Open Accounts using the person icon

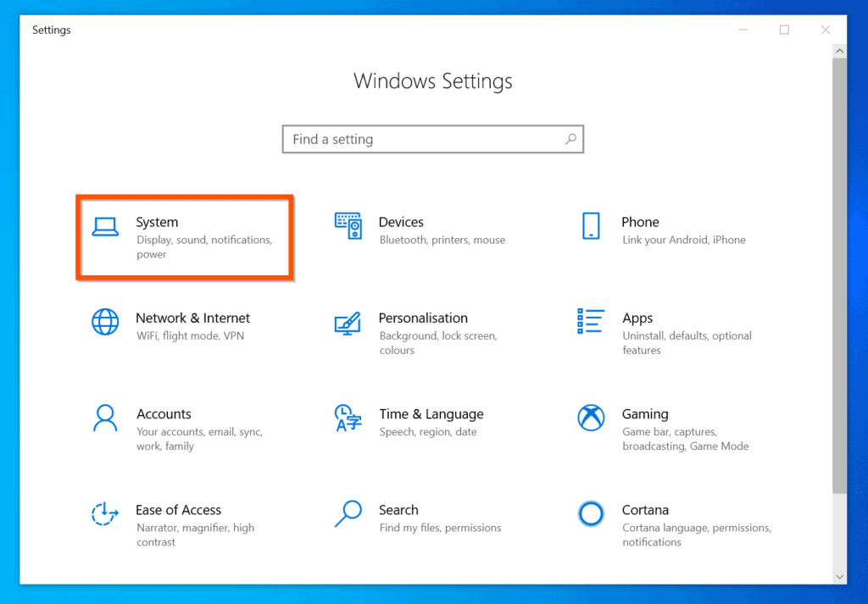(105, 418)
